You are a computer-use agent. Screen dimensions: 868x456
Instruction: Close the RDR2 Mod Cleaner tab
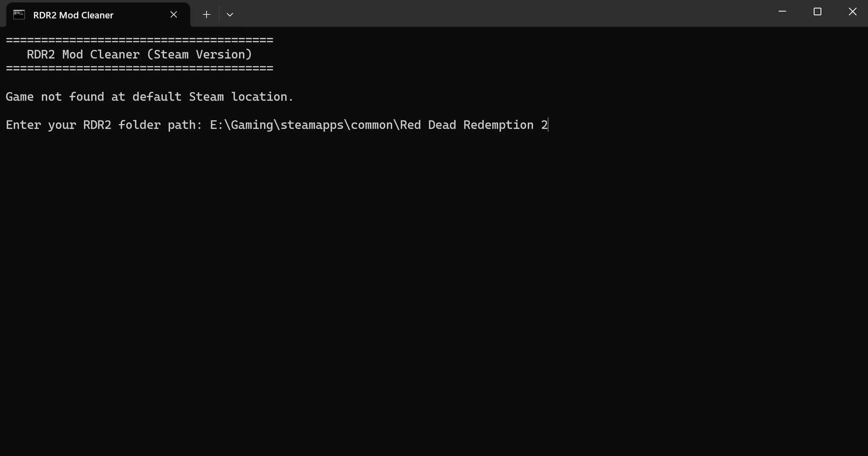[x=173, y=15]
